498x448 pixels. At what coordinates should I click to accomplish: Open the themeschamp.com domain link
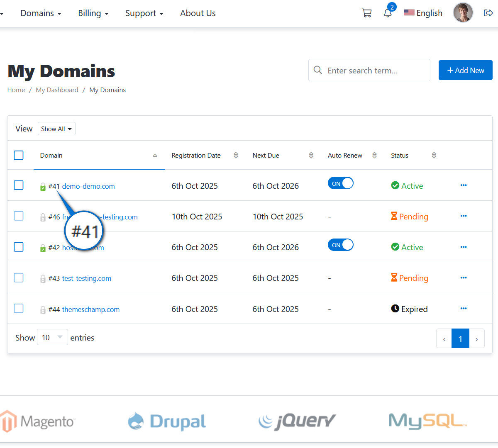pos(90,309)
